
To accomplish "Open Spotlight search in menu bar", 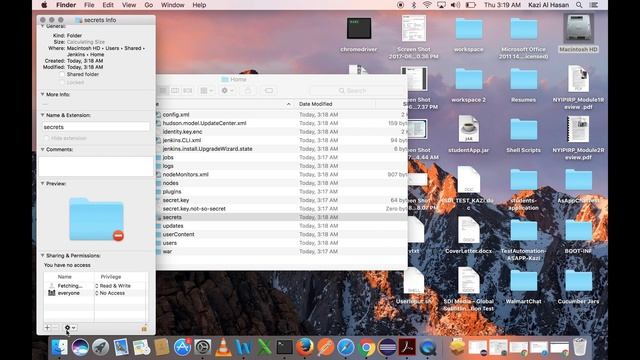I will (x=579, y=5).
